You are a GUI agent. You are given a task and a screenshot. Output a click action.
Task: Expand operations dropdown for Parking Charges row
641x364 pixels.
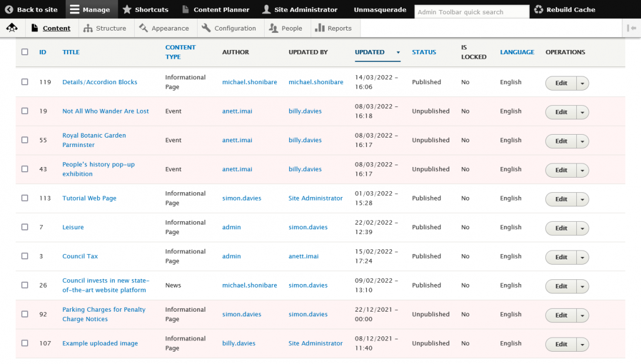583,315
